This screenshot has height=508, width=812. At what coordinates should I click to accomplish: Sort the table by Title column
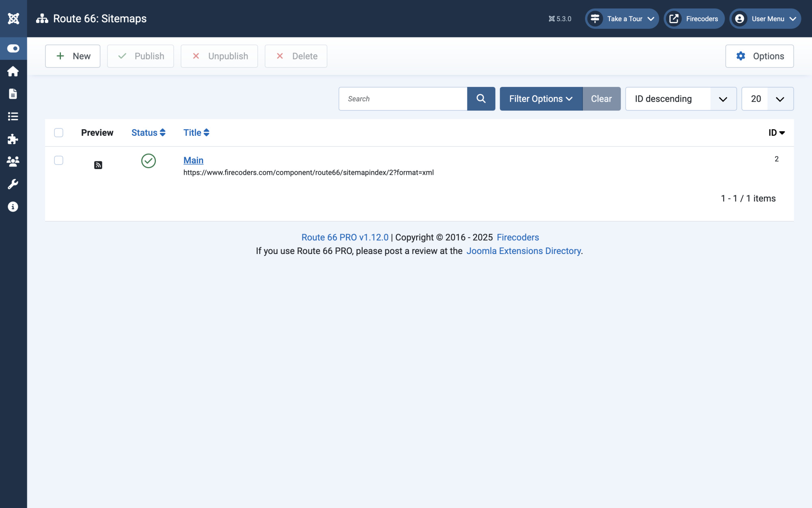(196, 132)
